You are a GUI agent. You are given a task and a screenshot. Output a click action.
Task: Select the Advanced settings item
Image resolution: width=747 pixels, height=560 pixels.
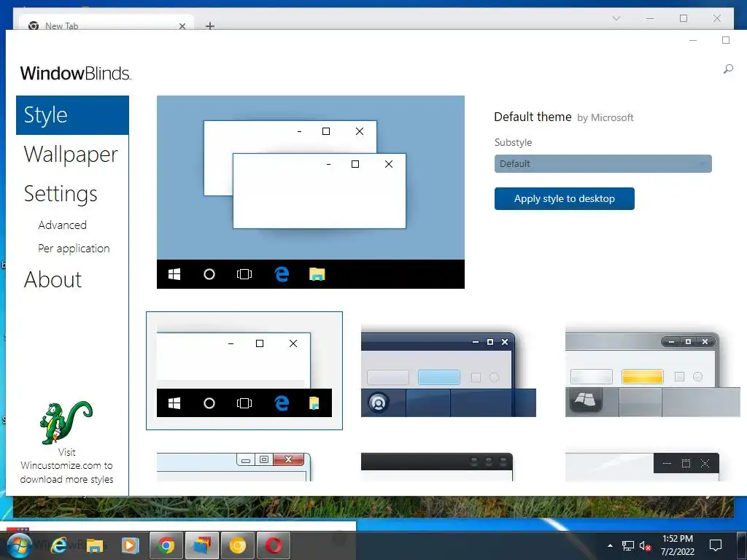pyautogui.click(x=63, y=225)
